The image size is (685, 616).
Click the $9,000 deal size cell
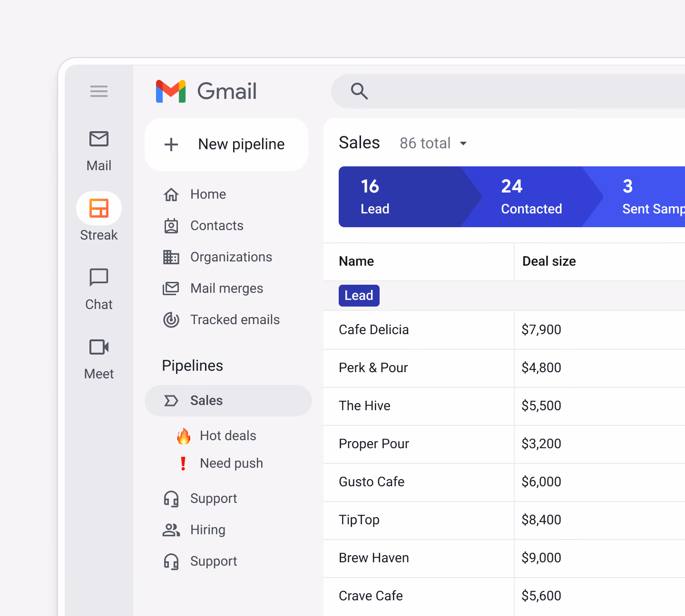tap(600, 558)
